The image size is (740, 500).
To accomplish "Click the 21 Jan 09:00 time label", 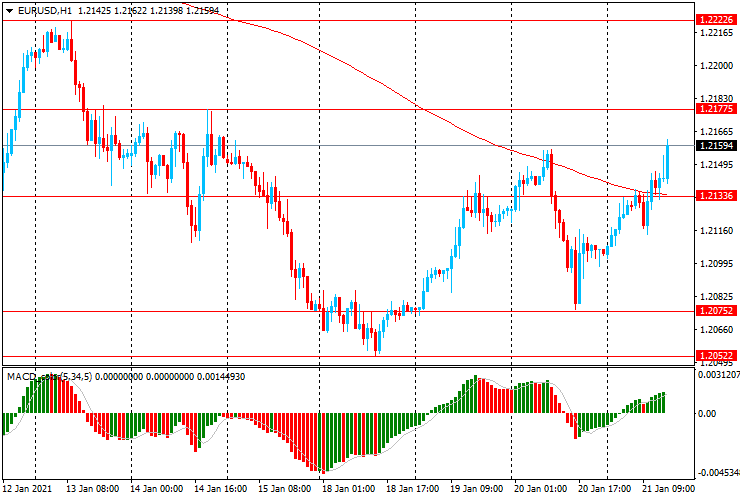I will point(669,489).
